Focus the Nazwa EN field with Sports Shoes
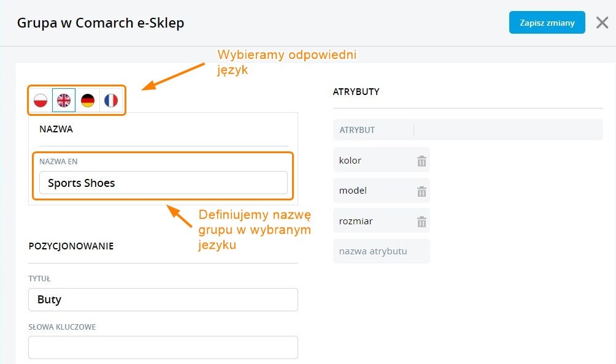Image resolution: width=616 pixels, height=364 pixels. (163, 183)
